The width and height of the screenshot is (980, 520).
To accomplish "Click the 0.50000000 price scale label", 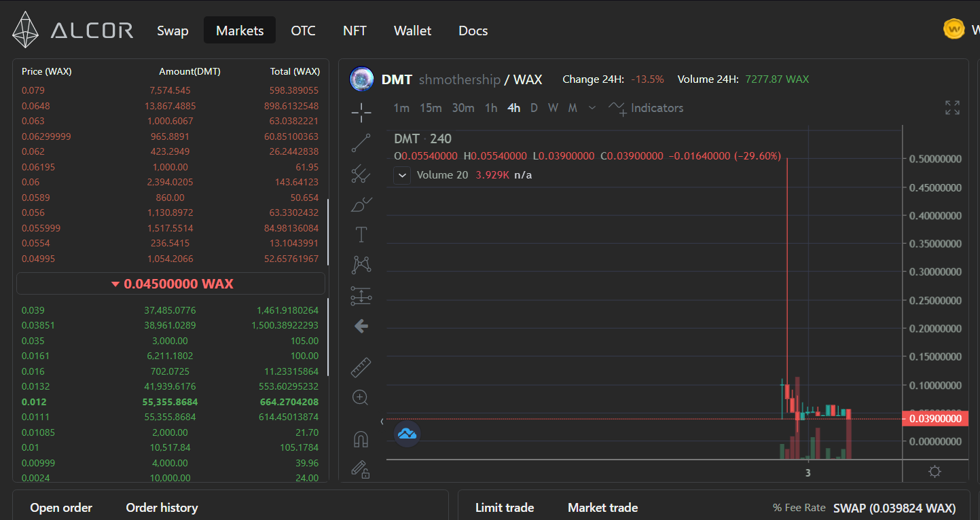I will tap(935, 159).
